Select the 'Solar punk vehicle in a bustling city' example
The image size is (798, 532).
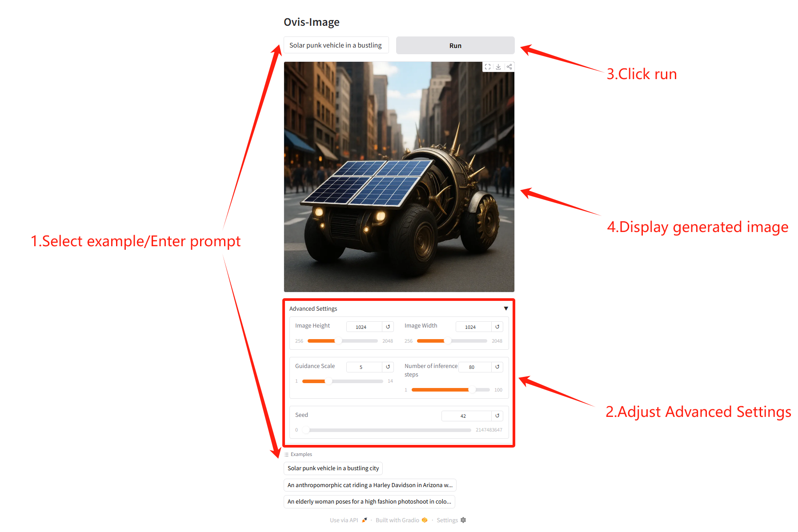point(333,468)
